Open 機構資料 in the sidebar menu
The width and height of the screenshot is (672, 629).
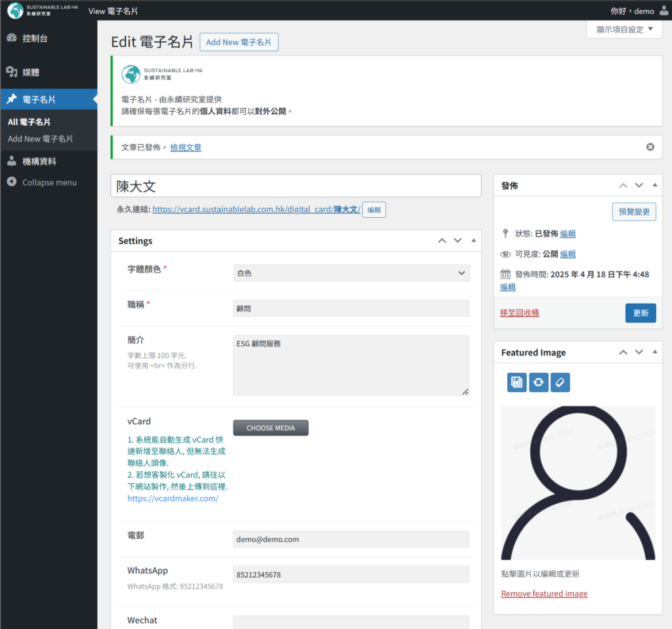tap(39, 161)
